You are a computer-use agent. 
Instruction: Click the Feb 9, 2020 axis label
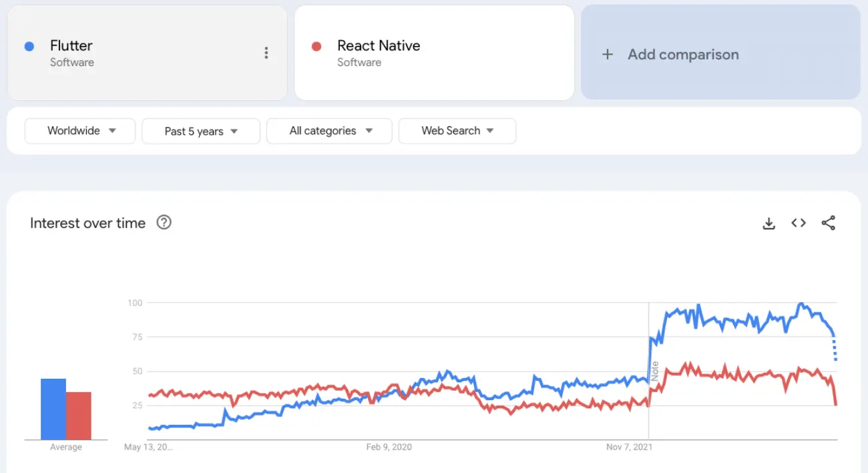click(389, 447)
